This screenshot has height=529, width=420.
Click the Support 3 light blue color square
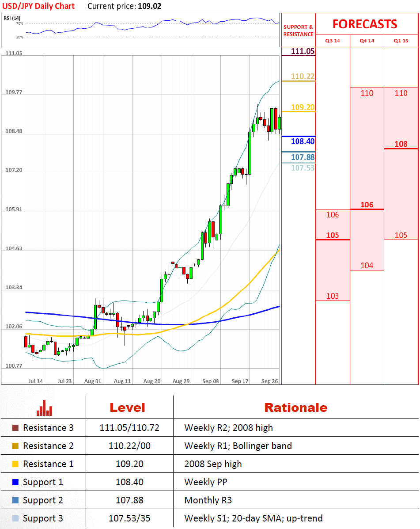[15, 518]
